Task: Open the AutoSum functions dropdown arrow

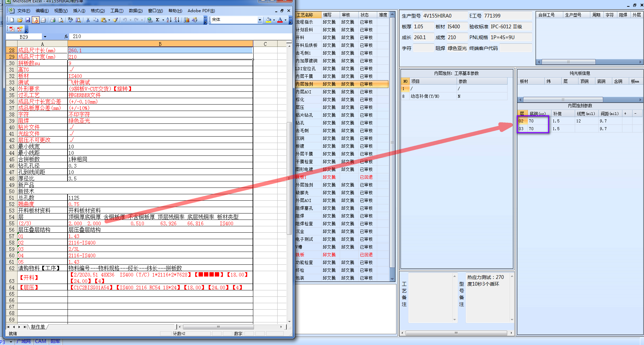Action: click(x=163, y=20)
